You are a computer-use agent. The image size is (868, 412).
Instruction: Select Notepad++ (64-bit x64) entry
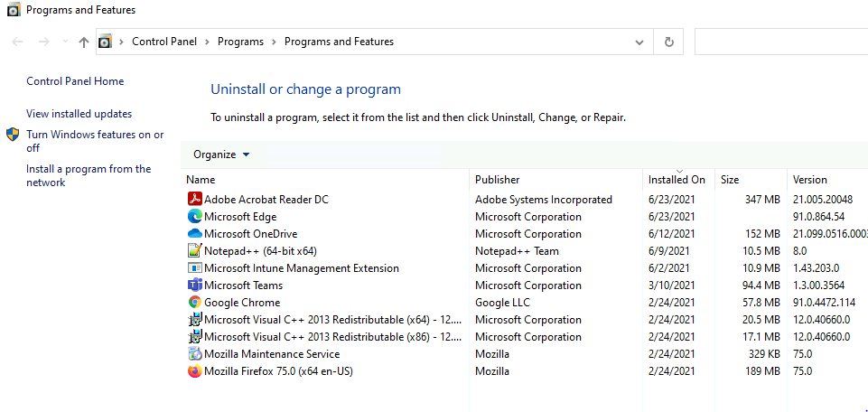pos(260,251)
